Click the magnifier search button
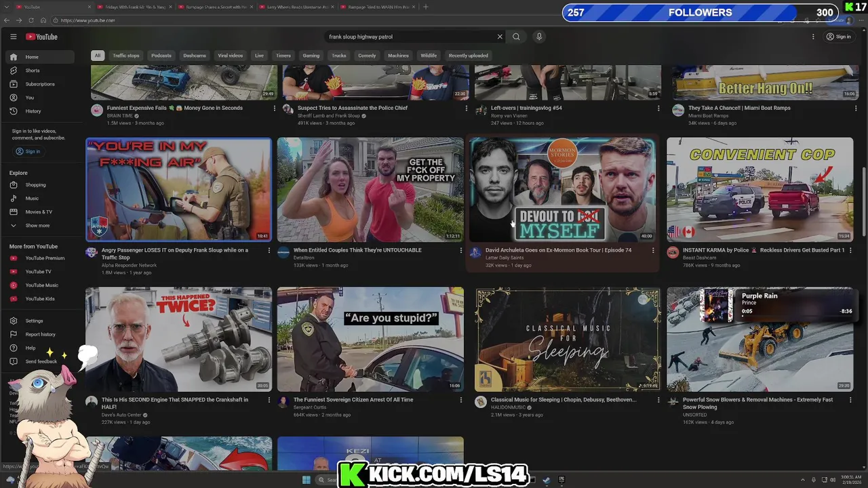Image resolution: width=868 pixels, height=488 pixels. point(516,37)
